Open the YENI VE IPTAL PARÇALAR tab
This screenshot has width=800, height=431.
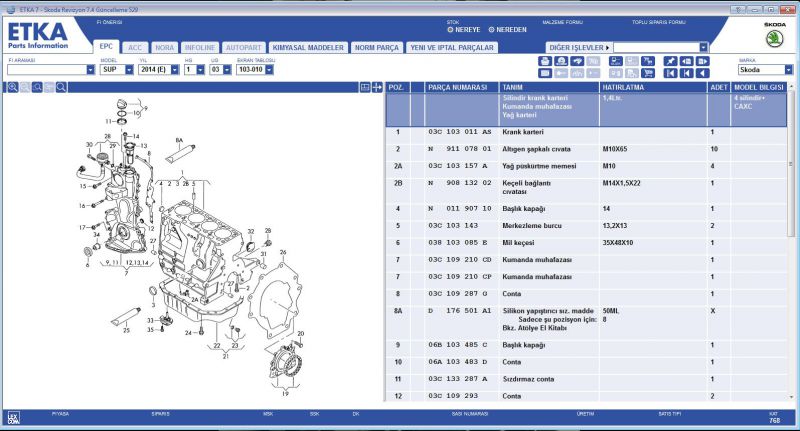[452, 47]
